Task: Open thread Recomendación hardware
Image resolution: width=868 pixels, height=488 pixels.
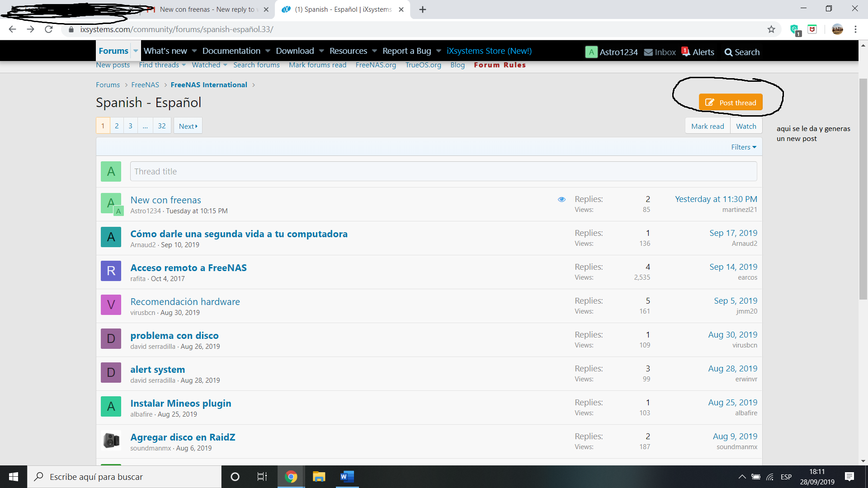Action: (185, 301)
